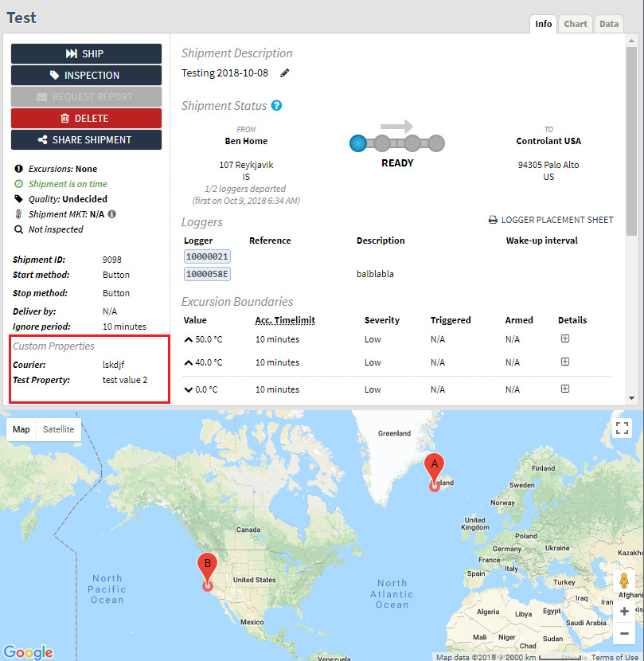Click the SHIP button
The width and height of the screenshot is (644, 661).
point(87,54)
